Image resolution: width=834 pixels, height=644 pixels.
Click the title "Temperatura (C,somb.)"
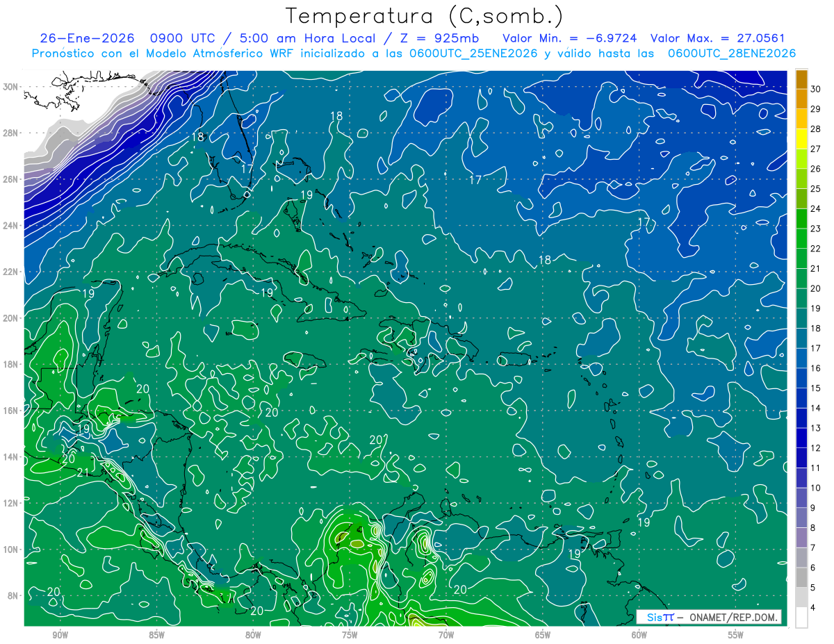(x=424, y=17)
